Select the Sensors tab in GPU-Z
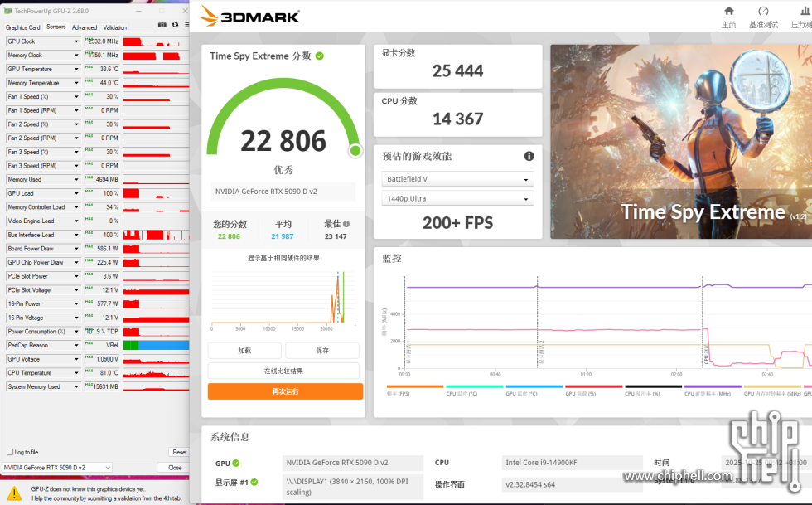Screen dimensions: 812x505 [x=56, y=27]
